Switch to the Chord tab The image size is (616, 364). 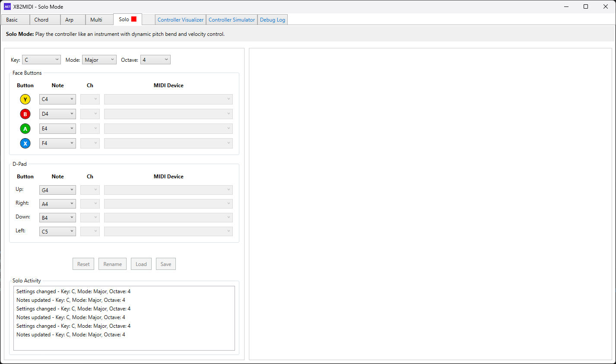(x=41, y=20)
